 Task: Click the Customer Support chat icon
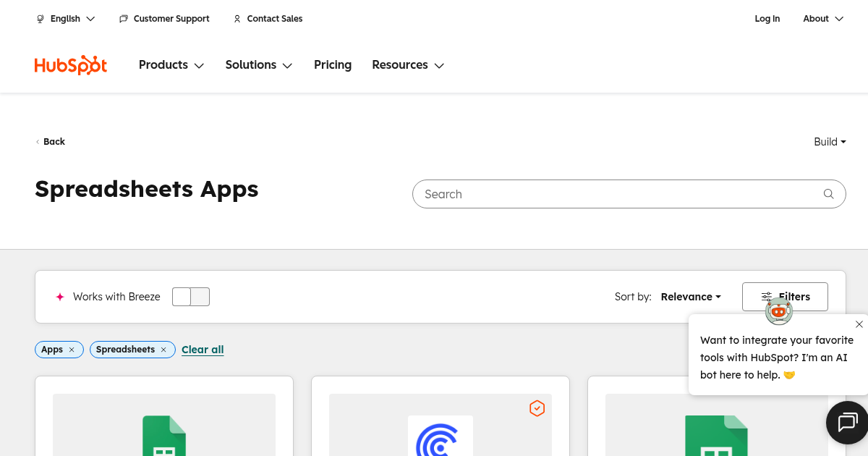coord(124,19)
